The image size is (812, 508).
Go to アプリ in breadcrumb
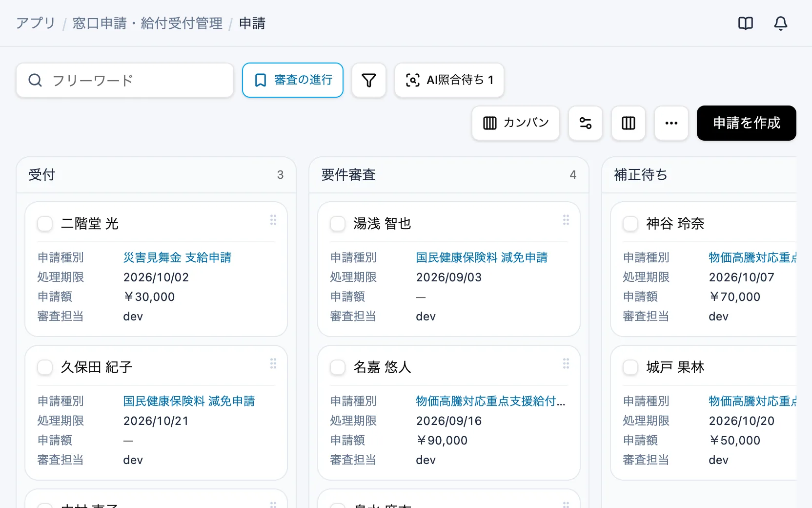(x=36, y=23)
